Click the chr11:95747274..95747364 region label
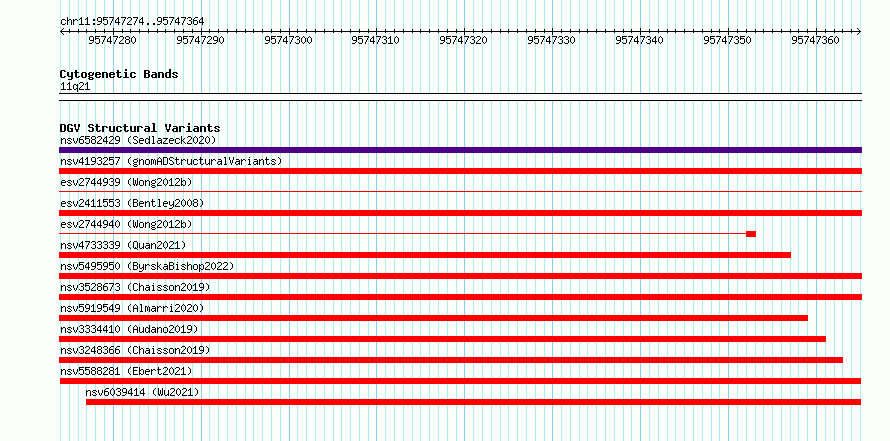 [132, 22]
